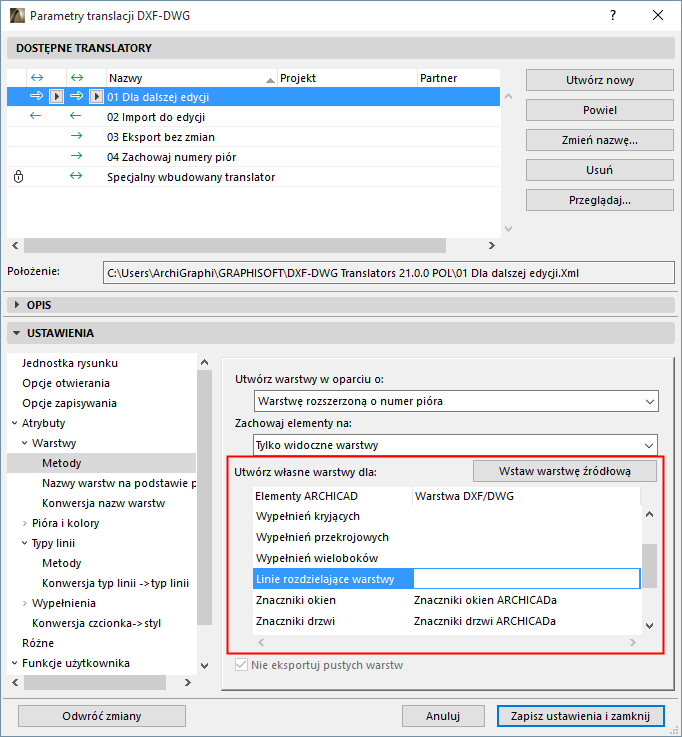The image size is (682, 737).
Task: Collapse the Atrybuty tree node
Action: [x=15, y=423]
